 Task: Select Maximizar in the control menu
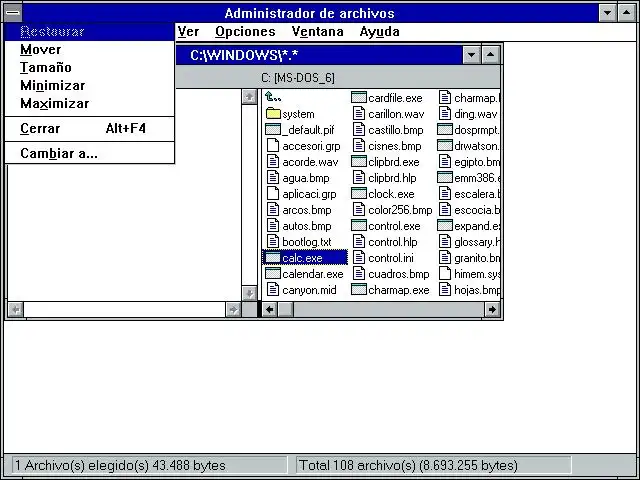[x=90, y=103]
